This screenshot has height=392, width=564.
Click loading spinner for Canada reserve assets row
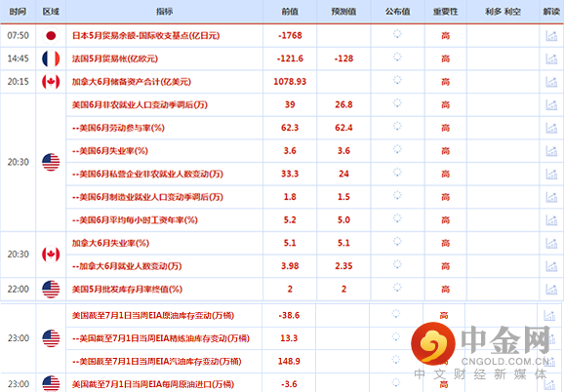397,80
